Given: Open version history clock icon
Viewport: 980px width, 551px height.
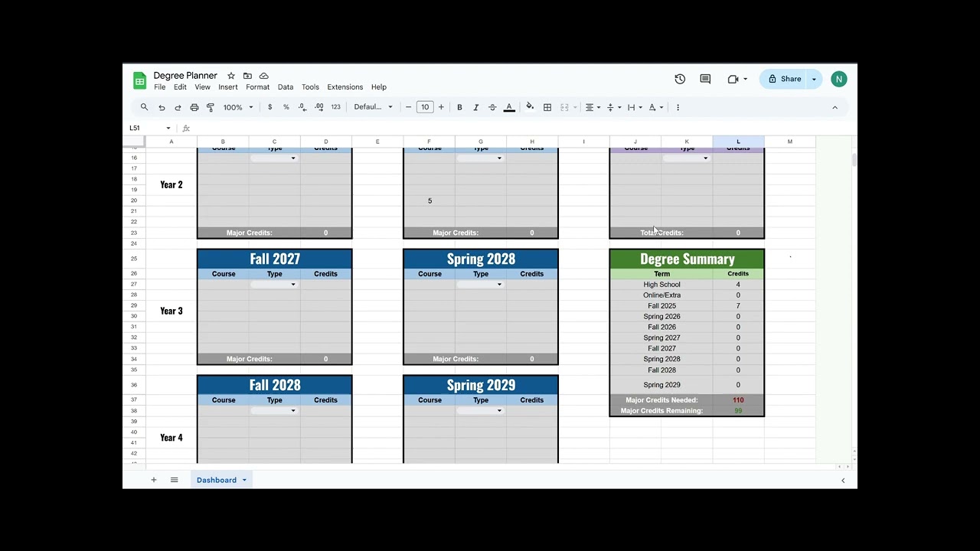Looking at the screenshot, I should point(680,79).
